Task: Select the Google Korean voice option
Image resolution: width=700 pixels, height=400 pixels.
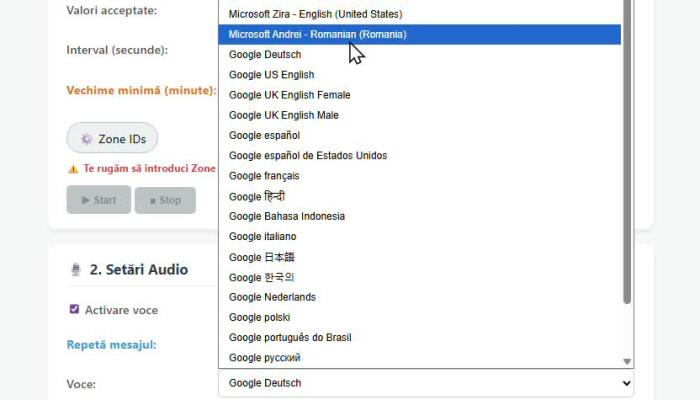Action: [x=420, y=277]
